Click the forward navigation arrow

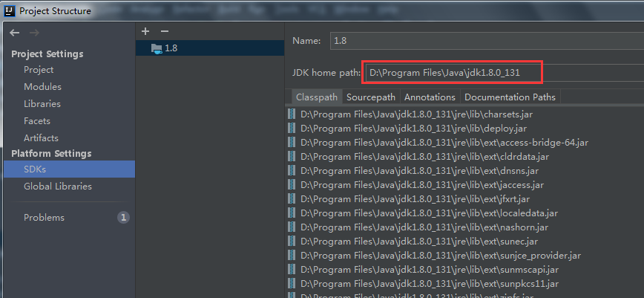point(34,33)
